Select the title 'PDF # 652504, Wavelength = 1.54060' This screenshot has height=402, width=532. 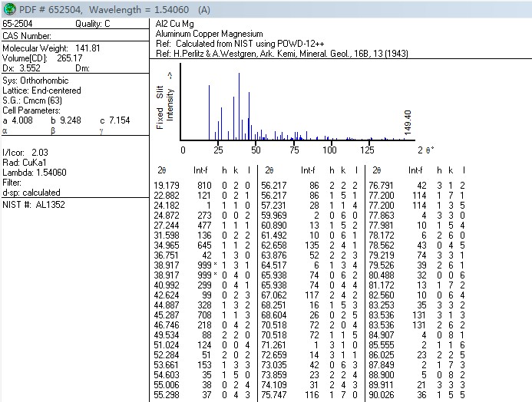click(104, 9)
